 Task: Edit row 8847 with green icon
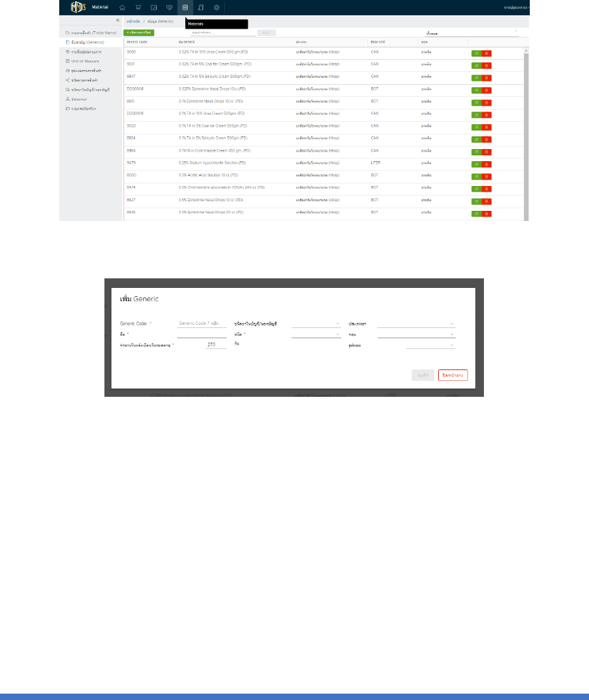tap(476, 78)
